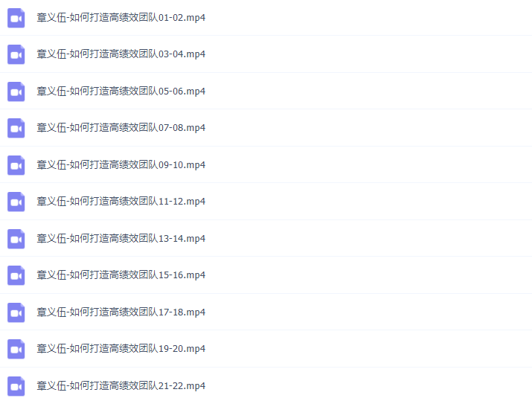532x401 pixels.
Task: Open file name ending in 17-18.mp4
Action: 121,312
